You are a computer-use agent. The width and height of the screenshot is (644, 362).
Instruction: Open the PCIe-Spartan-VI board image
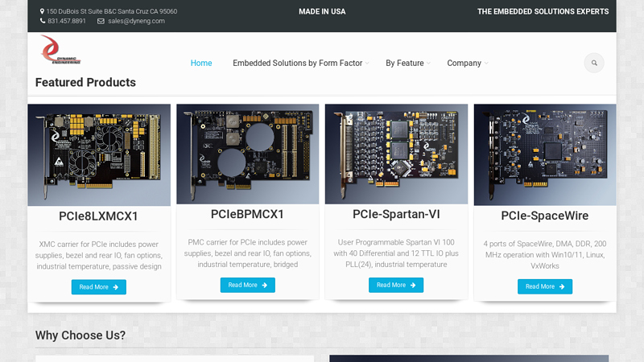pos(396,154)
